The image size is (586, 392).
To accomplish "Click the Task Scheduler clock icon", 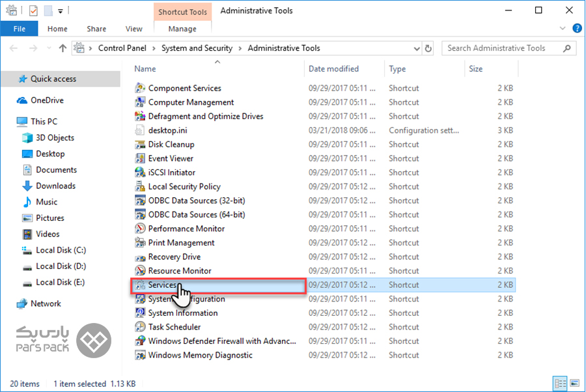I will (x=140, y=327).
